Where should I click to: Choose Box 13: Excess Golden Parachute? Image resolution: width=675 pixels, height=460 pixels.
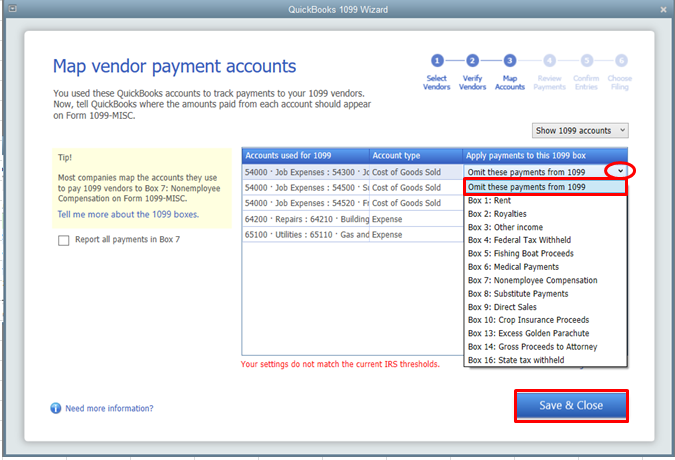pyautogui.click(x=545, y=333)
